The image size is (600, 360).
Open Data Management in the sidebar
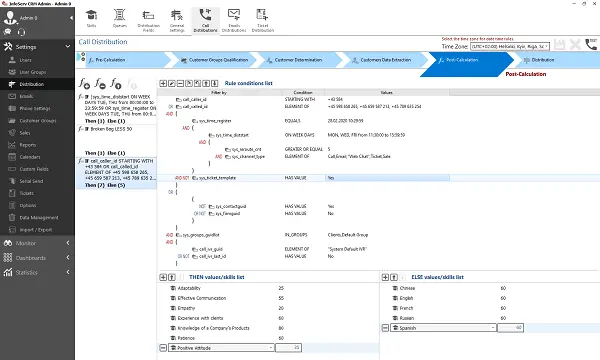pyautogui.click(x=37, y=218)
